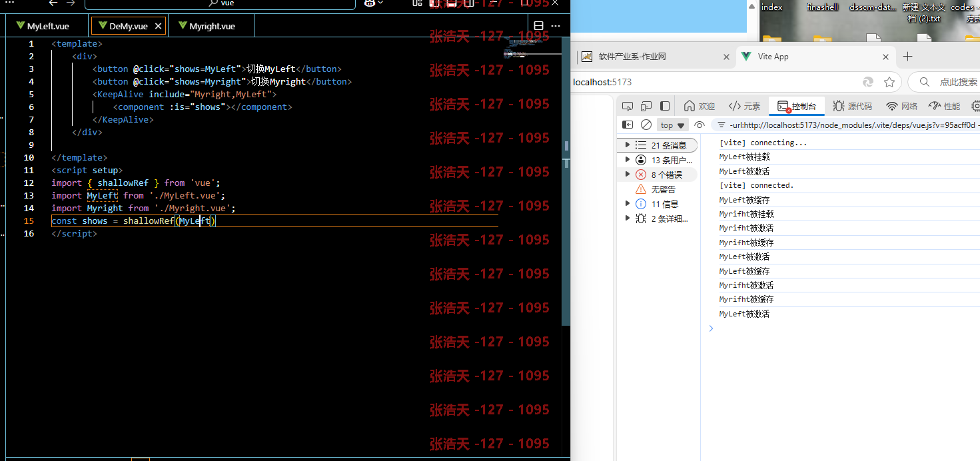Screen dimensions: 980x461
Task: Click the KeepAlive include line of code
Action: click(185, 94)
